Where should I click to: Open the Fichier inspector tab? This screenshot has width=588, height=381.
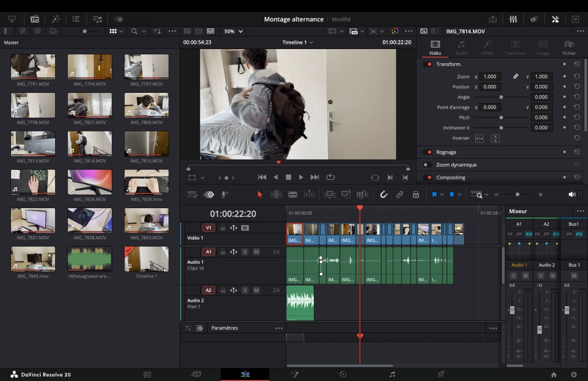569,48
